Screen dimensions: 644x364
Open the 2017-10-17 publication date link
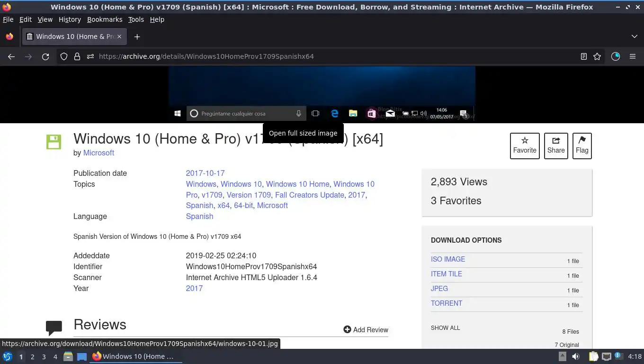pos(205,173)
